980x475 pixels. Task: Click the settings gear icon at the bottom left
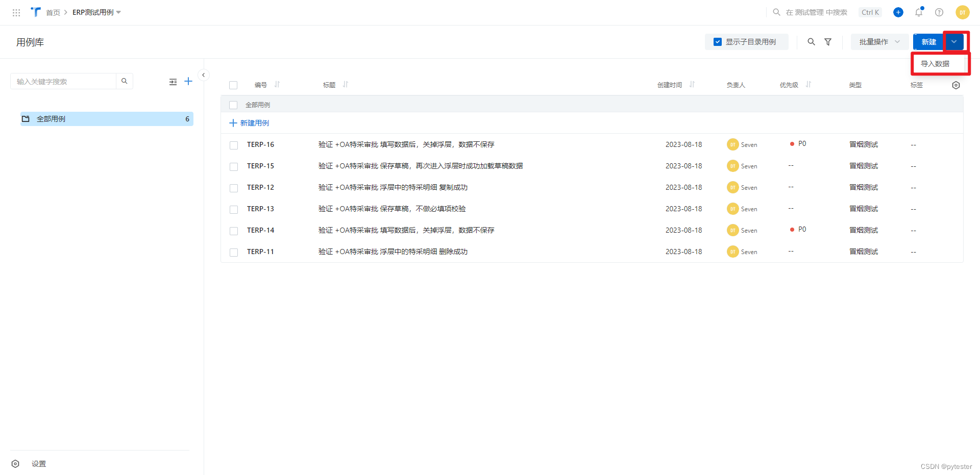pyautogui.click(x=15, y=464)
